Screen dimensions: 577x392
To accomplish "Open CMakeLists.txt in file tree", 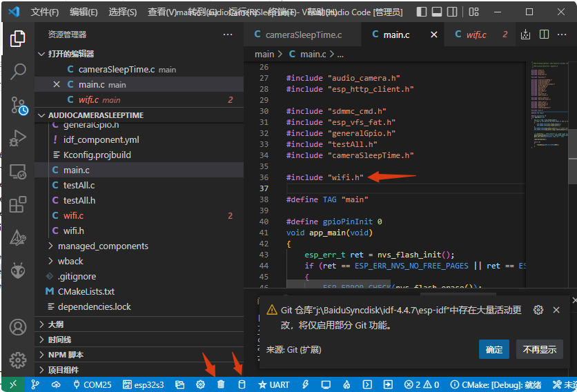I will tap(86, 291).
